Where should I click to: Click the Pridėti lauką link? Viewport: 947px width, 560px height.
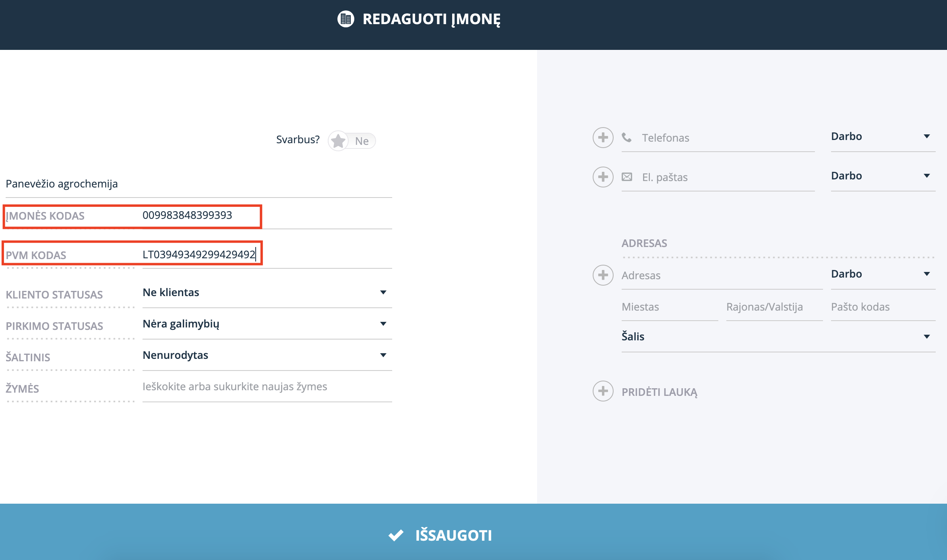tap(659, 392)
